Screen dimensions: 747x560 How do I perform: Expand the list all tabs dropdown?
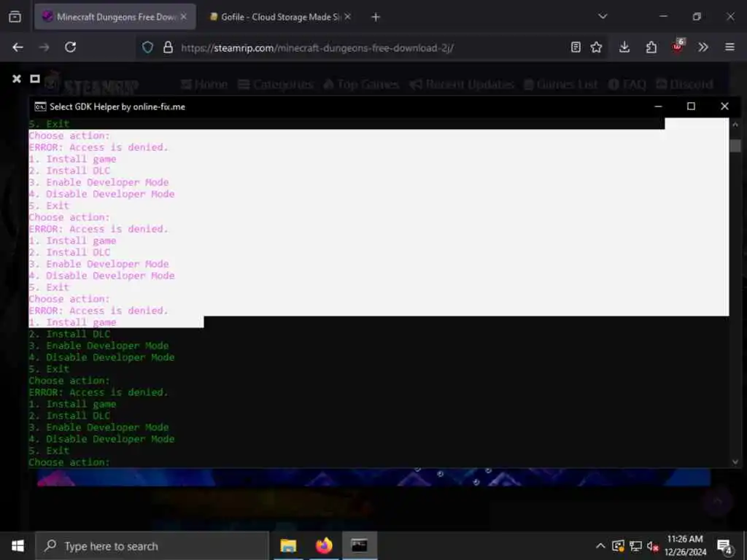(603, 16)
